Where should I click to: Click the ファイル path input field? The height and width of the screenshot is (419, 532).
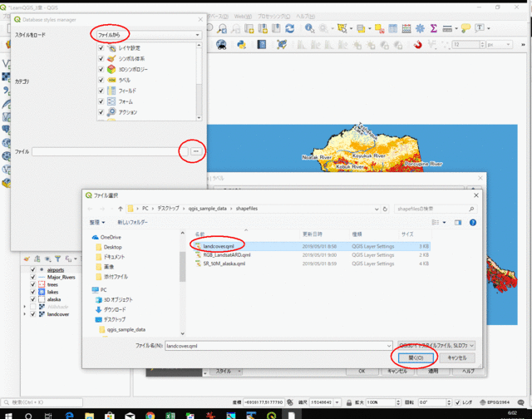click(x=110, y=151)
